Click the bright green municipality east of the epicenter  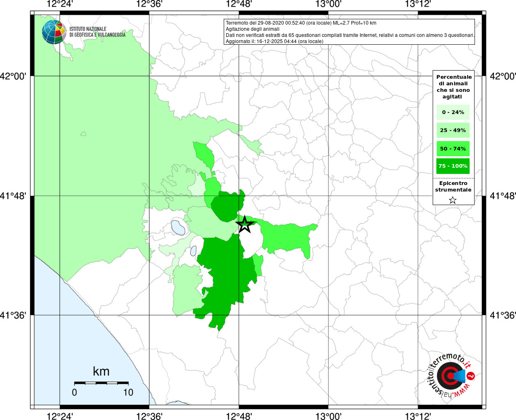(287, 239)
